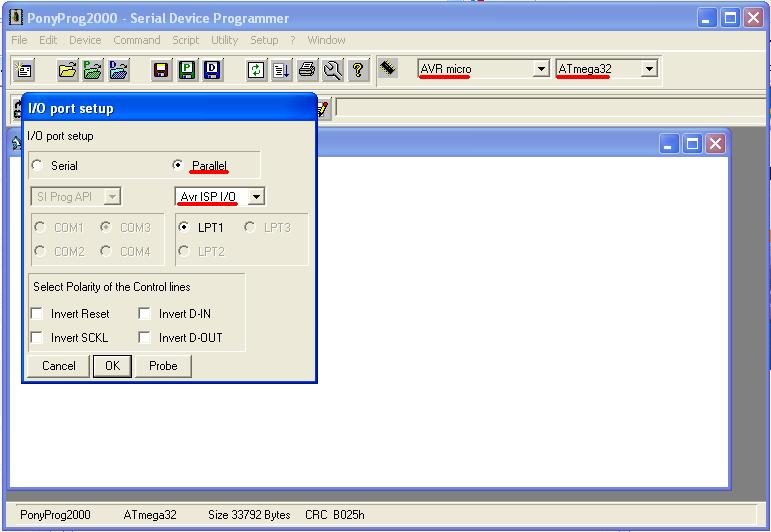The width and height of the screenshot is (771, 532).
Task: Open the File menu
Action: tap(19, 40)
